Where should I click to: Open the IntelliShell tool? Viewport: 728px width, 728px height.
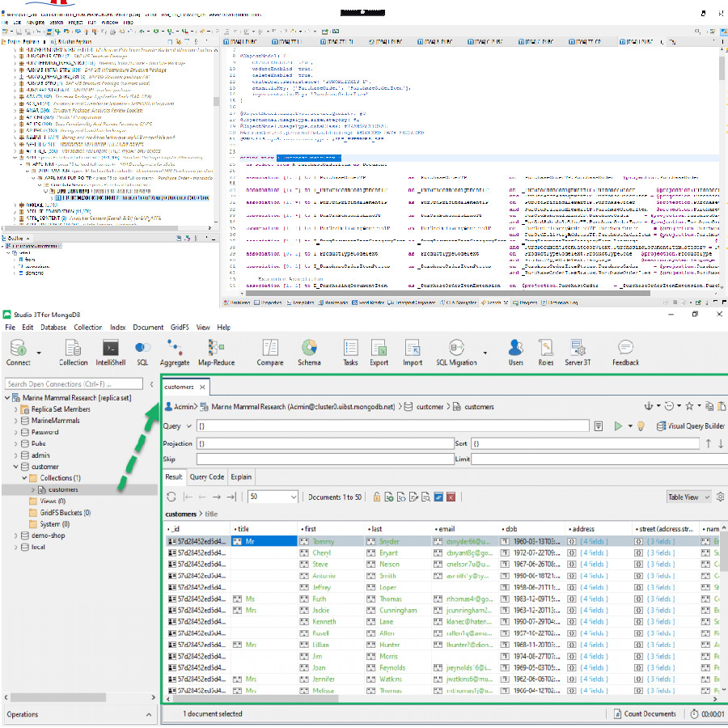click(109, 349)
